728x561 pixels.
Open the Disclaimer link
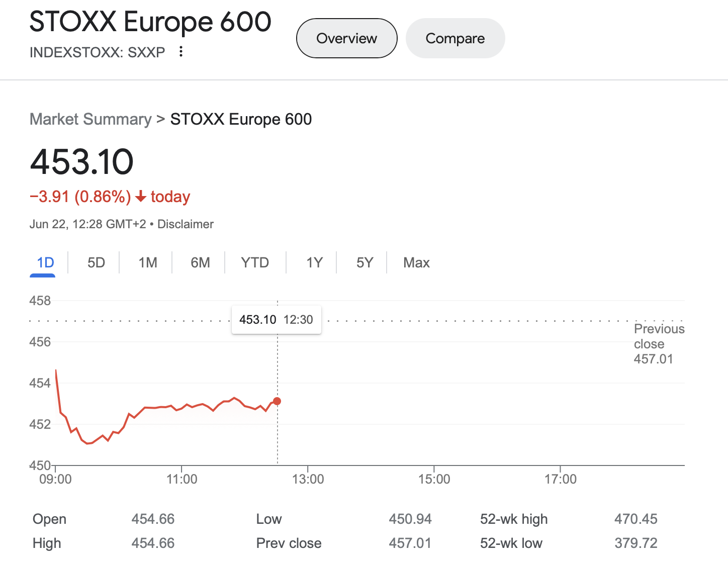186,224
